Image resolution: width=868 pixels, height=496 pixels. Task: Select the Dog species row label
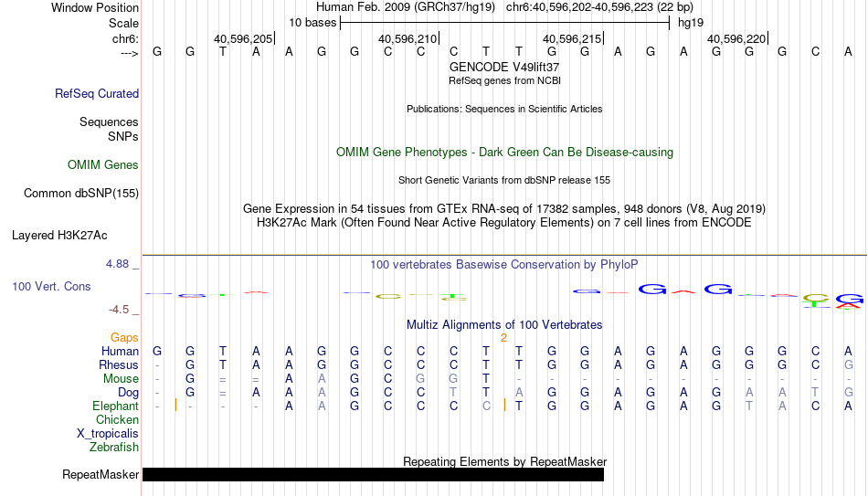(x=129, y=393)
